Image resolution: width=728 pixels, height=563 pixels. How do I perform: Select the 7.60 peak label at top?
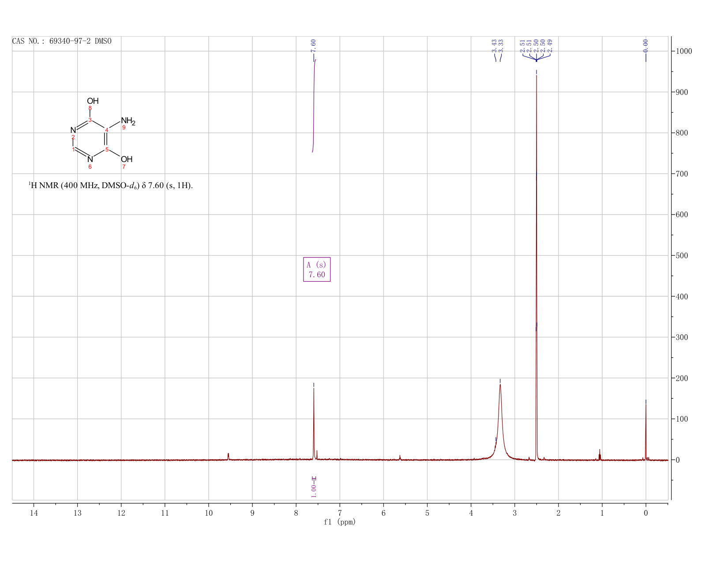(313, 45)
